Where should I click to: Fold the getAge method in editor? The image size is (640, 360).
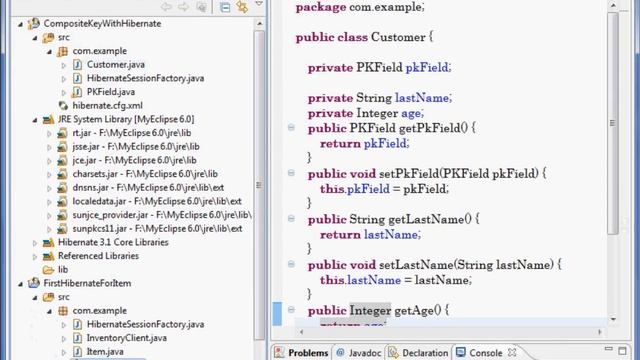[x=291, y=310]
